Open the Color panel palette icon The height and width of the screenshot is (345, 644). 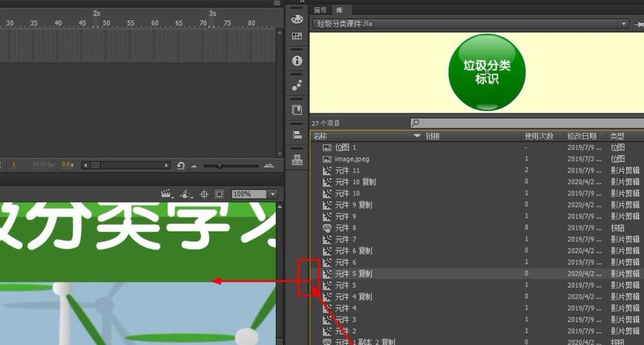[297, 19]
